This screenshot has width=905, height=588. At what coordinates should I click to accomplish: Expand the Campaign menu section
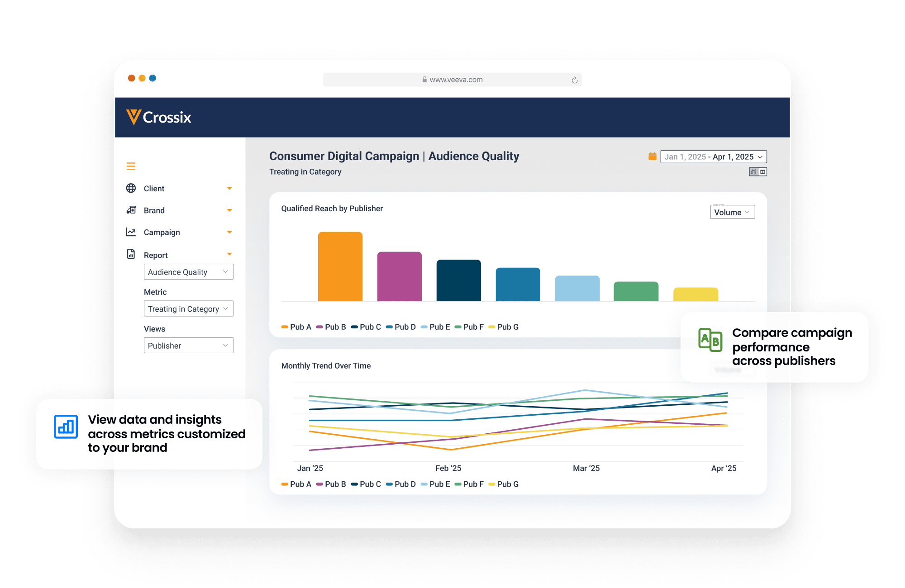229,232
